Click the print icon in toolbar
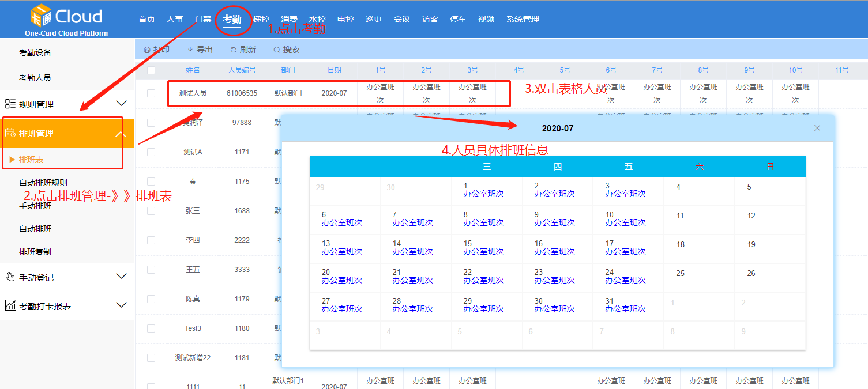868x389 pixels. tap(146, 50)
